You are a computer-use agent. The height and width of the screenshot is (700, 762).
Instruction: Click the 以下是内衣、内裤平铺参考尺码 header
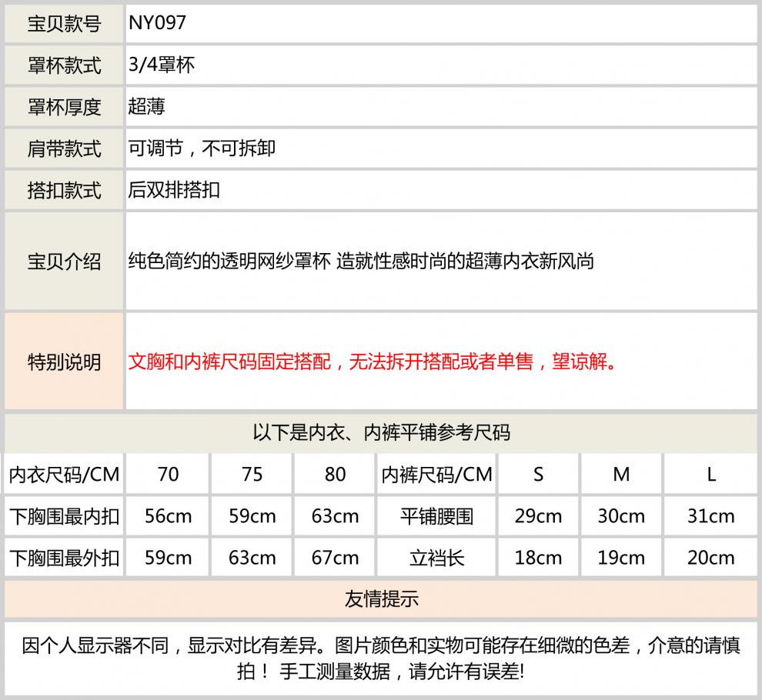click(x=381, y=432)
